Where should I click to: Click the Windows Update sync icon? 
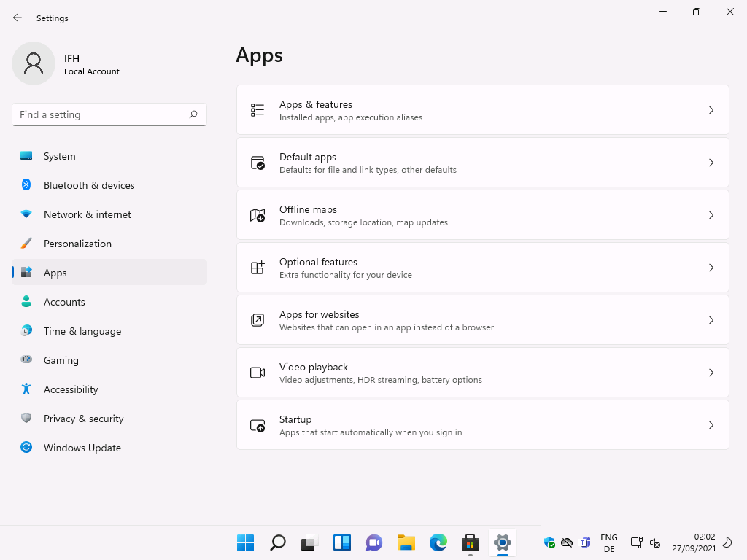26,447
